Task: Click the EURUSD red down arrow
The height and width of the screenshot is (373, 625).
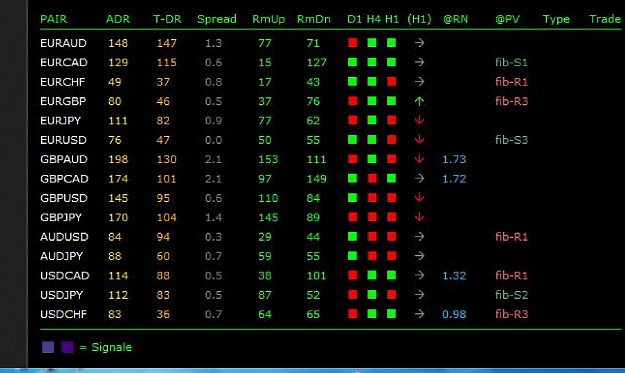Action: pos(419,139)
